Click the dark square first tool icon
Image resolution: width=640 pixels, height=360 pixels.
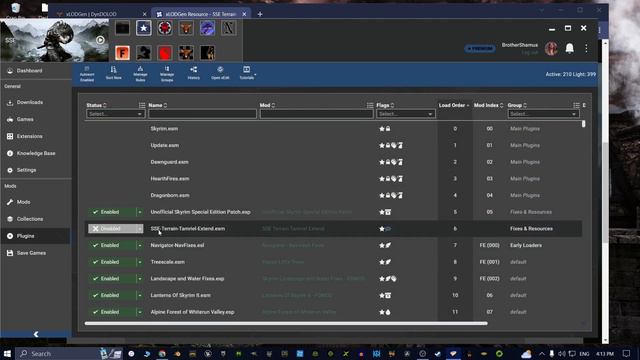(x=122, y=28)
